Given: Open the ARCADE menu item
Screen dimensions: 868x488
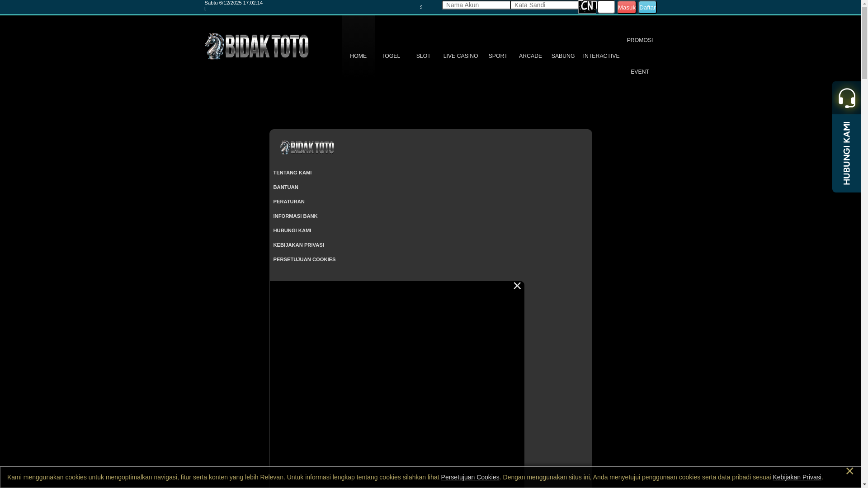Looking at the screenshot, I should click(530, 56).
